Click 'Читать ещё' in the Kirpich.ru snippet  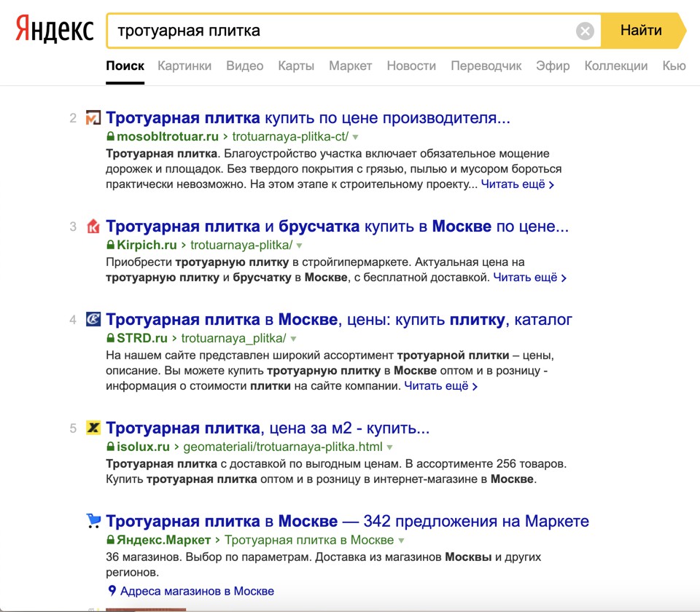coord(529,278)
